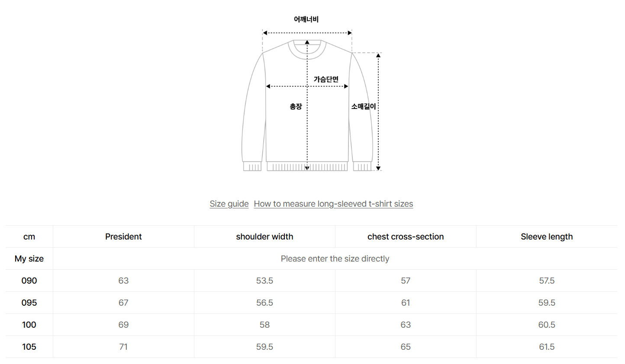
Task: Click the 가슴단면 label on diagram
Action: coord(326,79)
